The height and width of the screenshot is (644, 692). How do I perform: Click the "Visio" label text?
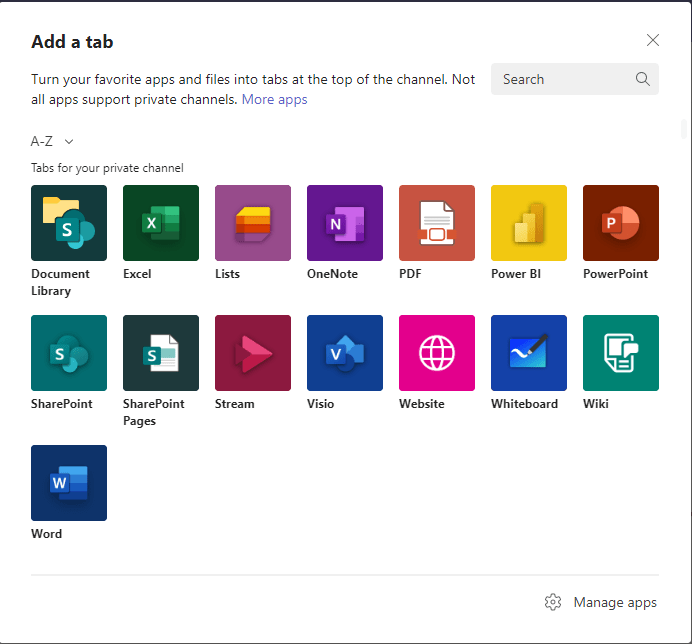point(320,404)
